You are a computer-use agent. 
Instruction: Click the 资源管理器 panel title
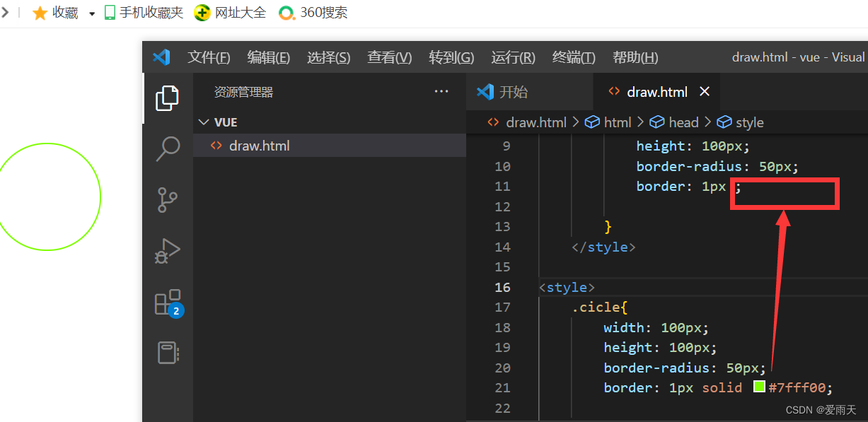point(243,92)
